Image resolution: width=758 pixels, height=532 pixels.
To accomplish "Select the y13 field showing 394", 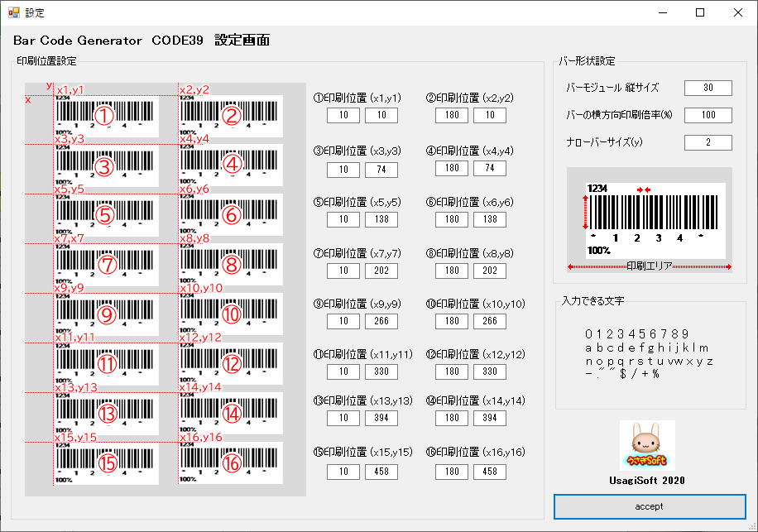I will click(x=381, y=418).
